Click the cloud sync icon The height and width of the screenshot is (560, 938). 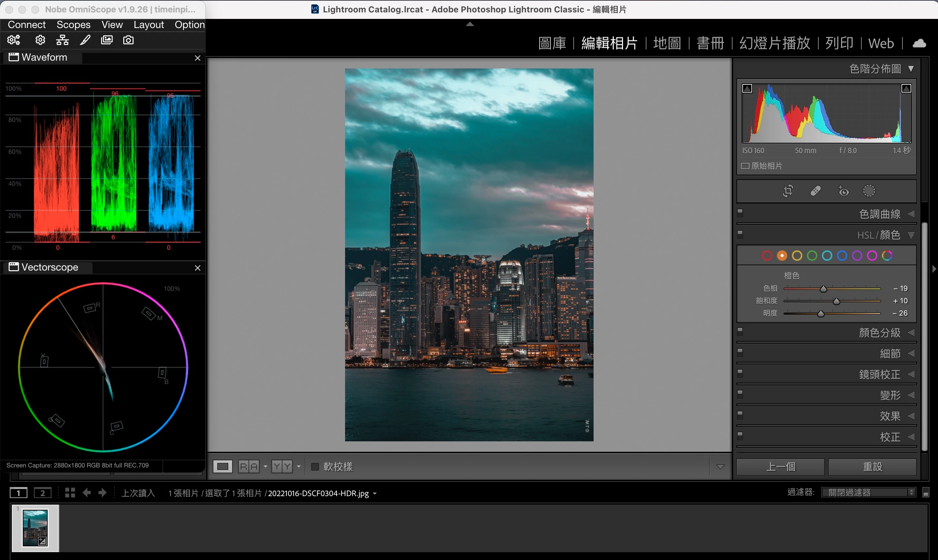click(x=919, y=43)
